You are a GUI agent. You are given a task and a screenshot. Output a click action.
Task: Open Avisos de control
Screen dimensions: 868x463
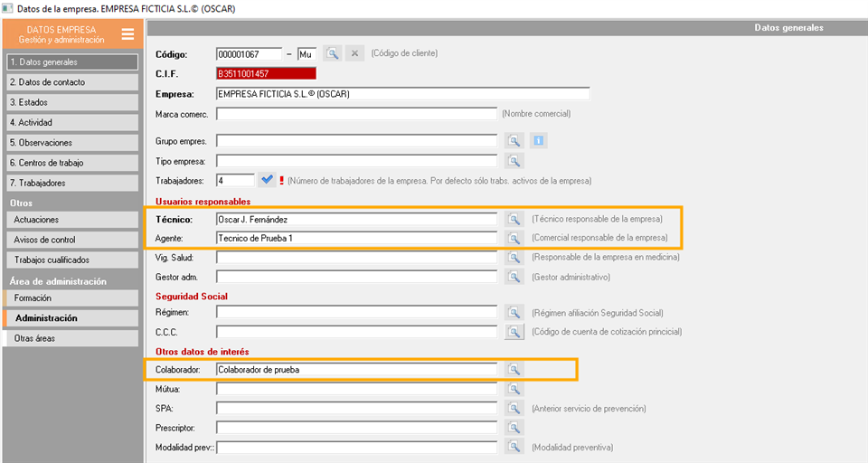point(71,240)
